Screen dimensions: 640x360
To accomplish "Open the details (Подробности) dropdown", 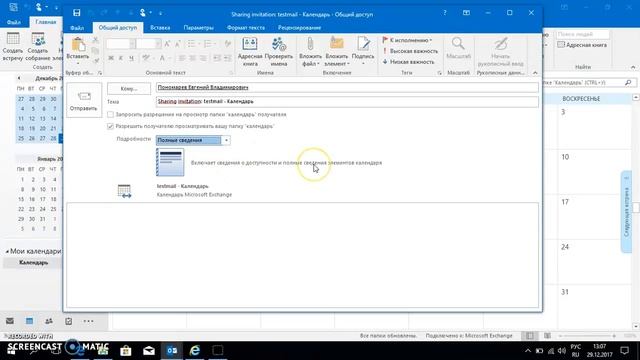I will point(226,140).
